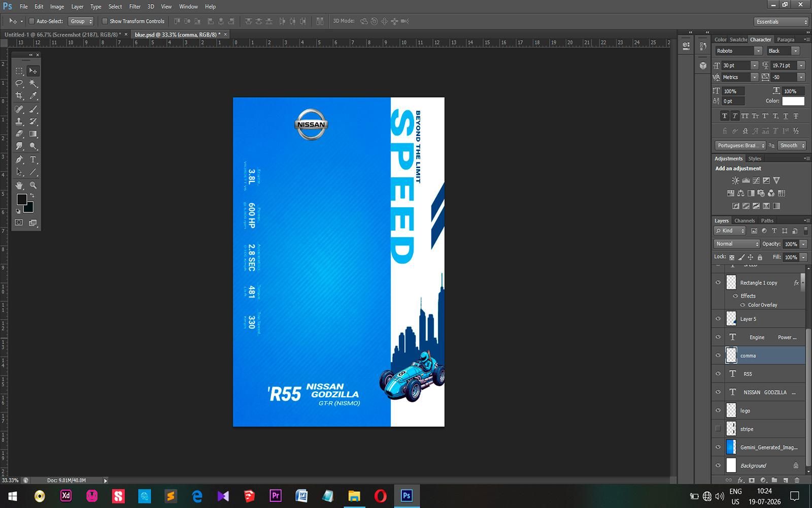
Task: Click the Brightness/Contrast adjustment icon
Action: pos(735,180)
